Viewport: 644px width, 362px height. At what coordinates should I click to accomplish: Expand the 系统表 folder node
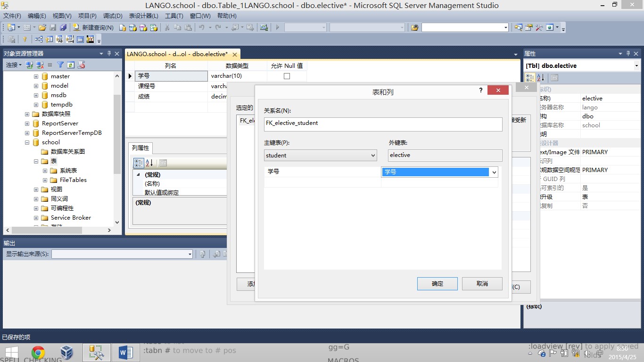(45, 170)
